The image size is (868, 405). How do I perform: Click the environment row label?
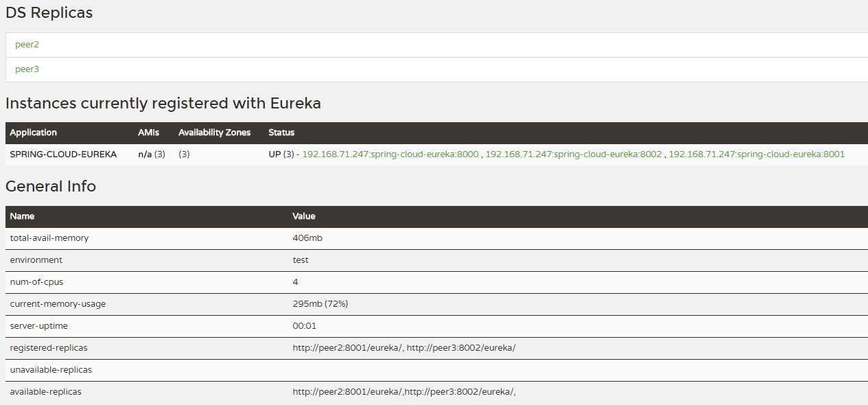(36, 260)
